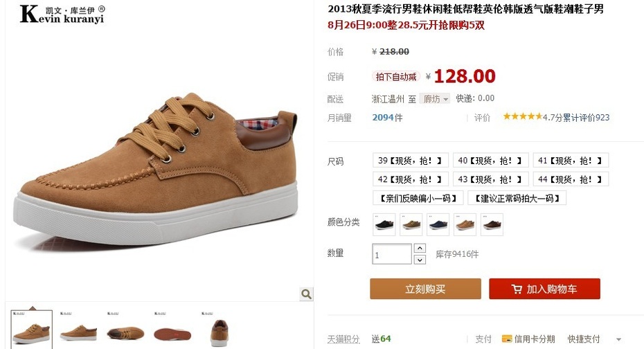Expand payment options arrow after 快捷支付
This screenshot has height=349, width=644.
pyautogui.click(x=618, y=339)
